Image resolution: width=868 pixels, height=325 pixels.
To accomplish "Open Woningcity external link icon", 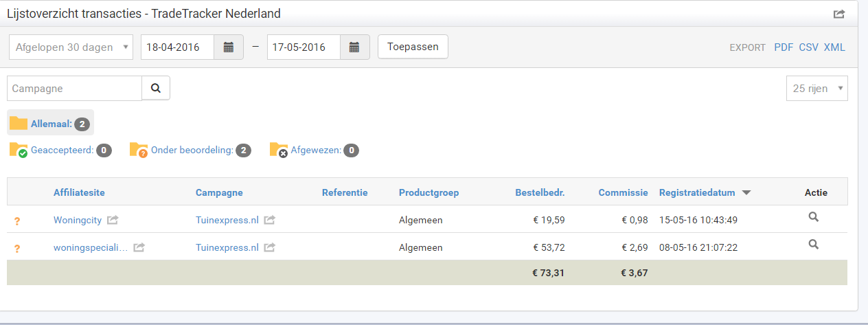I will tap(113, 221).
